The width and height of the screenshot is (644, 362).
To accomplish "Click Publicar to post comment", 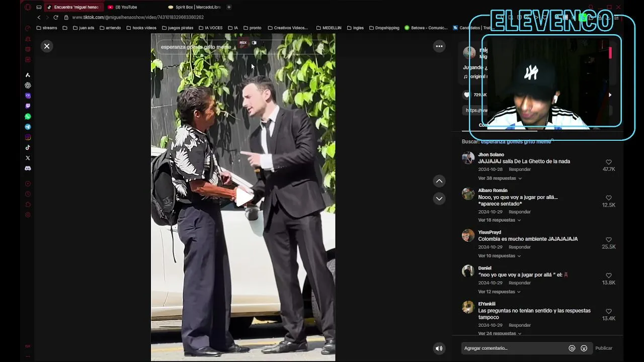I will [x=604, y=348].
